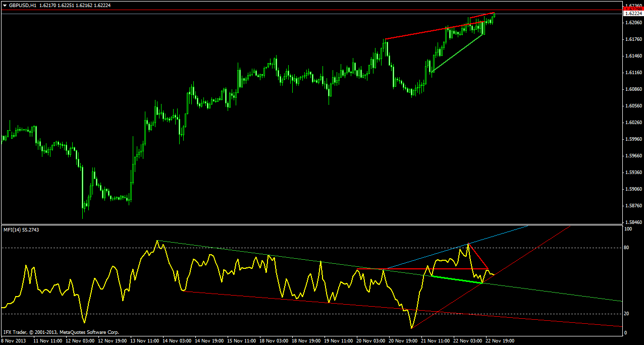Click the 1.61760 price axis label
This screenshot has height=345, width=644.
(x=633, y=39)
